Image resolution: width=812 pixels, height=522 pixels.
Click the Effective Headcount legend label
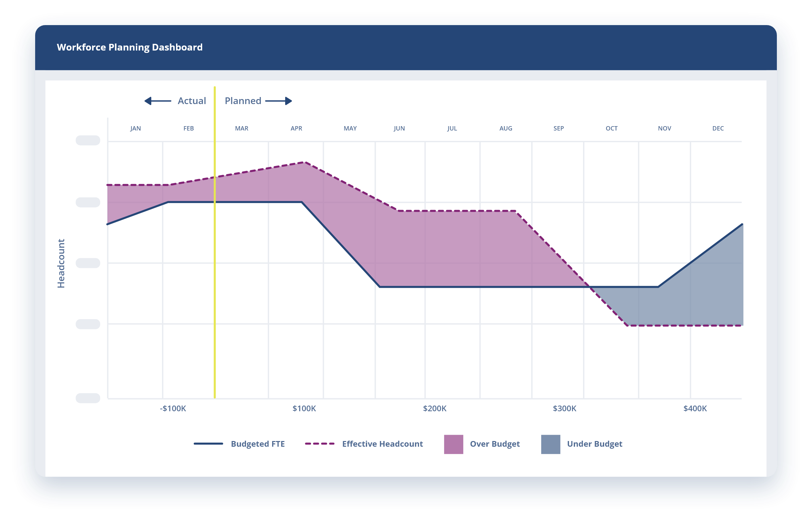[383, 444]
